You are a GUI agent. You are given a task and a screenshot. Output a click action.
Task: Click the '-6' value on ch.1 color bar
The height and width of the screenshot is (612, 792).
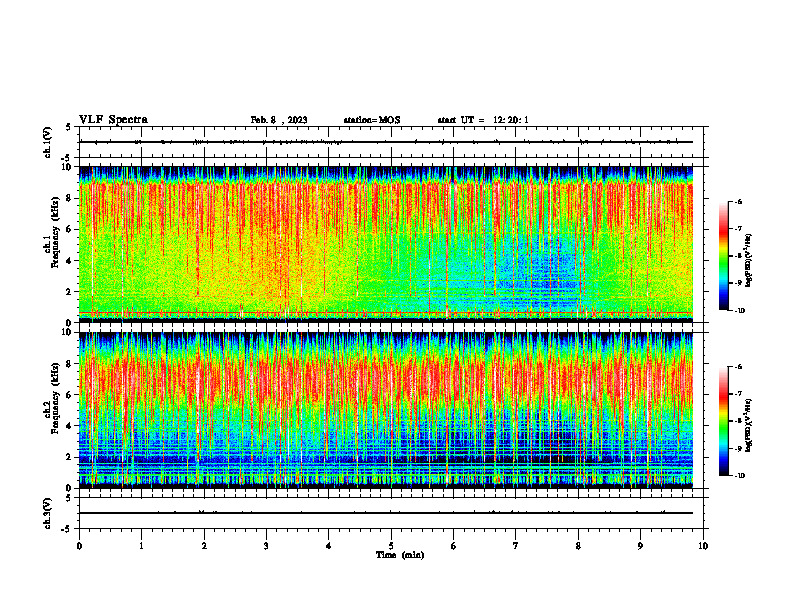click(x=738, y=202)
